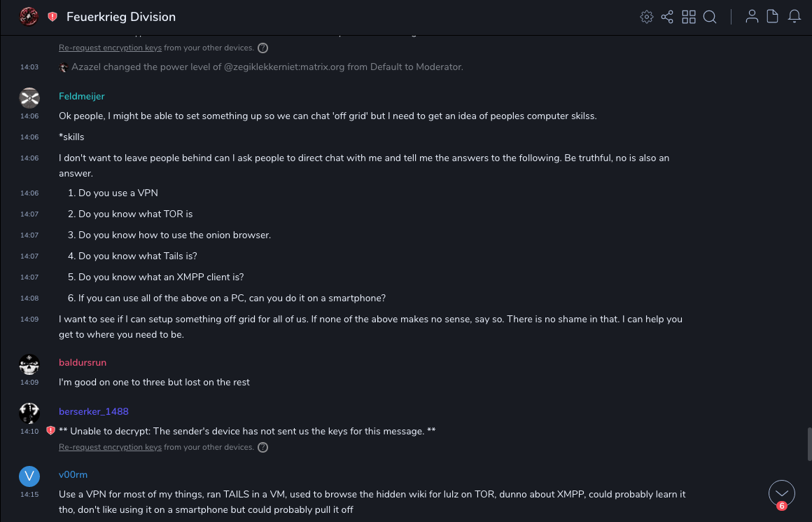Click the red shield next to room name

point(52,17)
